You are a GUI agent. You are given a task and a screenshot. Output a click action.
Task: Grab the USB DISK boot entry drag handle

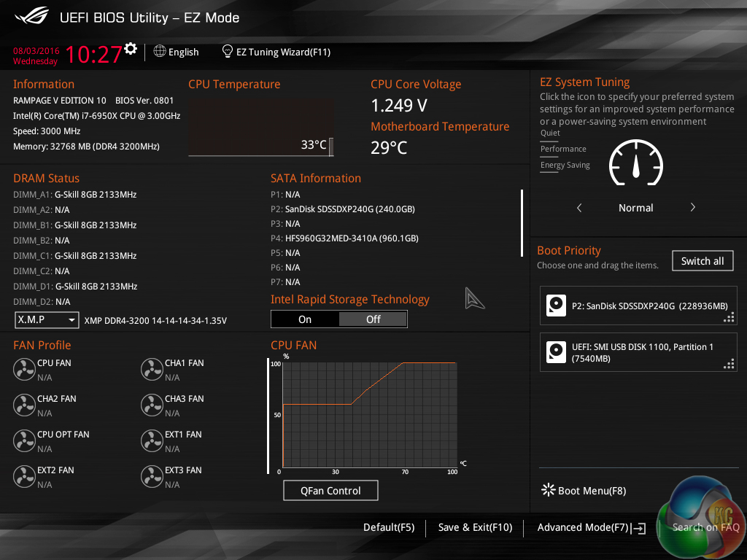(729, 365)
